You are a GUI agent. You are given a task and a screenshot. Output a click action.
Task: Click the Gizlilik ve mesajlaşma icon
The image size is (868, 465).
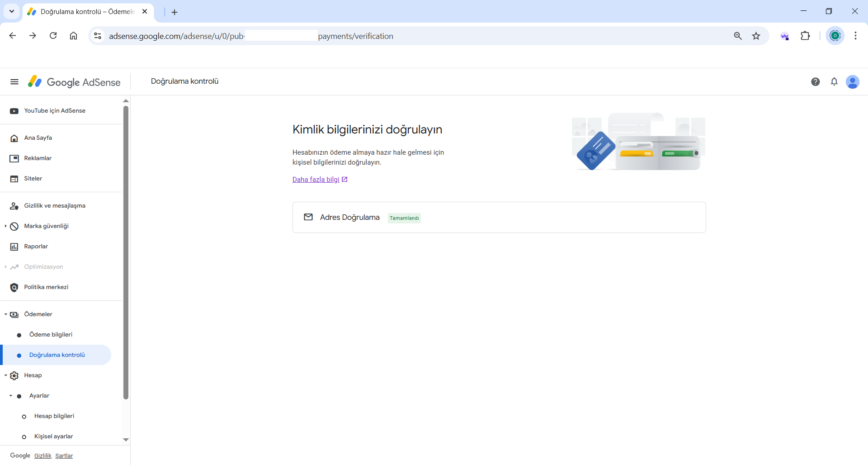tap(14, 206)
